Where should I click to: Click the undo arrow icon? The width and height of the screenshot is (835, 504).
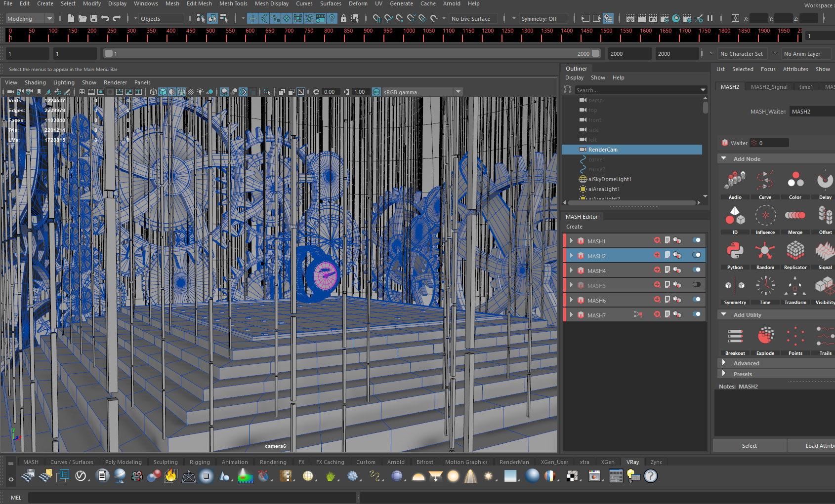(105, 18)
